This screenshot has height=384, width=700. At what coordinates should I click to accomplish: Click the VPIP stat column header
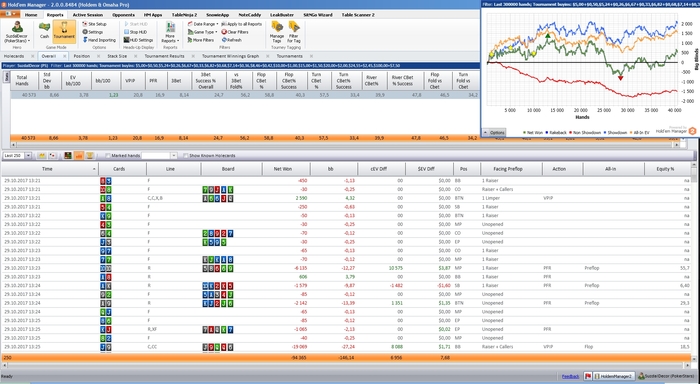[130, 81]
